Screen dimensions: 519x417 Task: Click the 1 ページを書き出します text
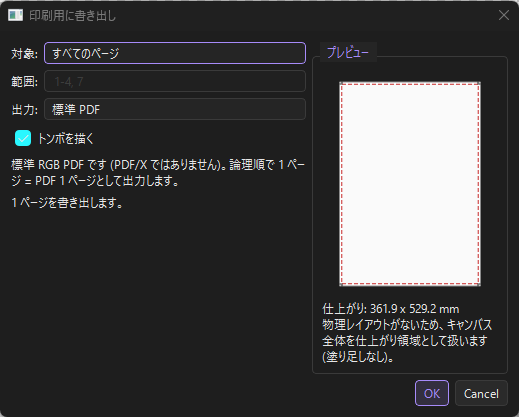(67, 202)
